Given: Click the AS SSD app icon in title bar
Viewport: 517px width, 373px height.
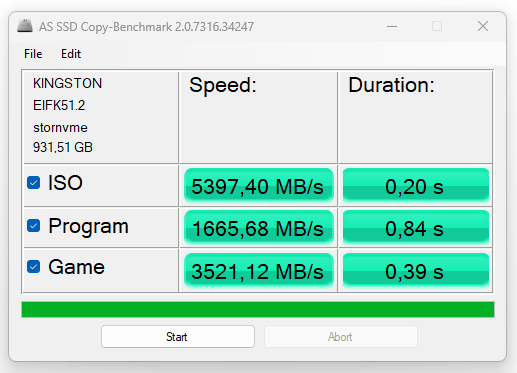Looking at the screenshot, I should click(25, 26).
